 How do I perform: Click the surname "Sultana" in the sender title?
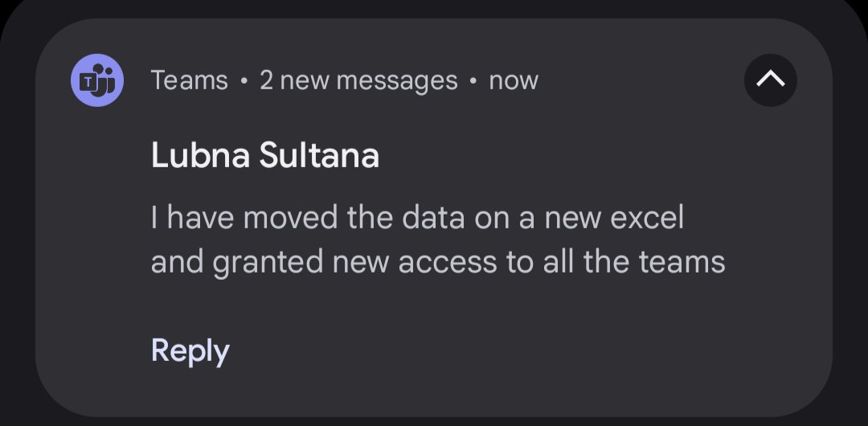point(318,156)
